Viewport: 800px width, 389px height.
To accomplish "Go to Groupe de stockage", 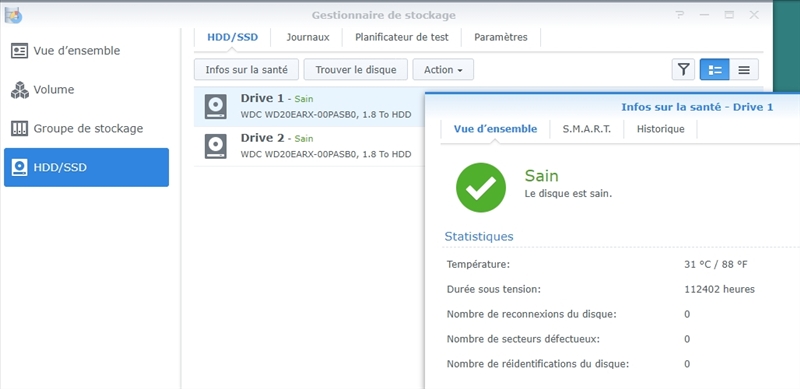I will [86, 129].
